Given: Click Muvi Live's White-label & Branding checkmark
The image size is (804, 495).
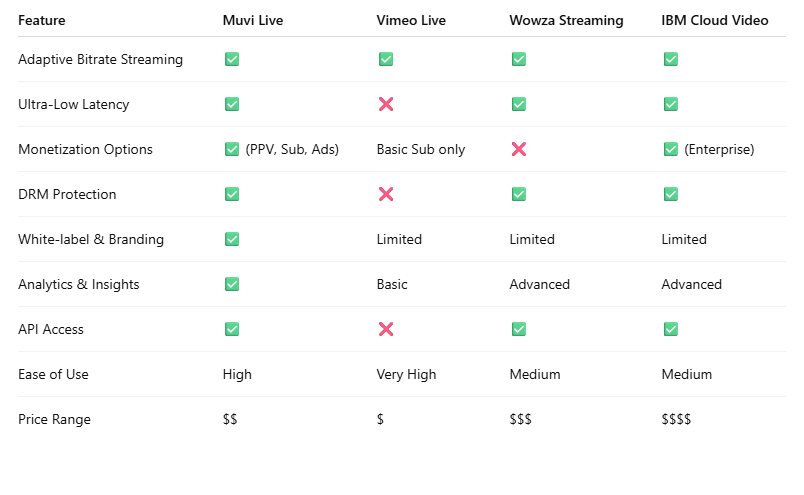Looking at the screenshot, I should click(x=232, y=239).
